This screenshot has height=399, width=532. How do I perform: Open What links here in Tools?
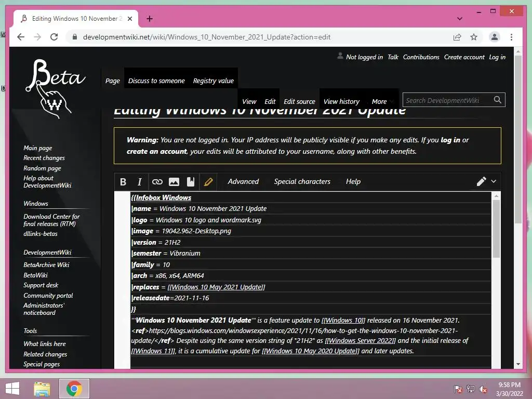click(45, 344)
